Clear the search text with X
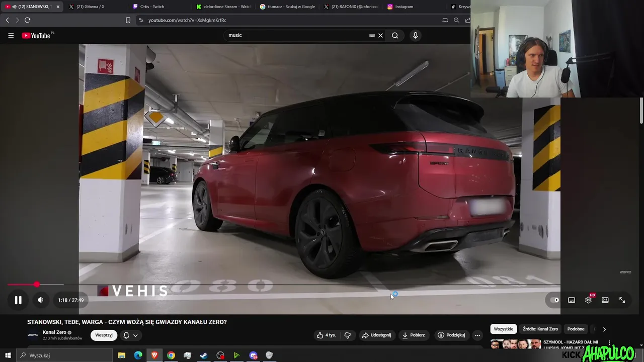This screenshot has height=362, width=644. coord(381,36)
